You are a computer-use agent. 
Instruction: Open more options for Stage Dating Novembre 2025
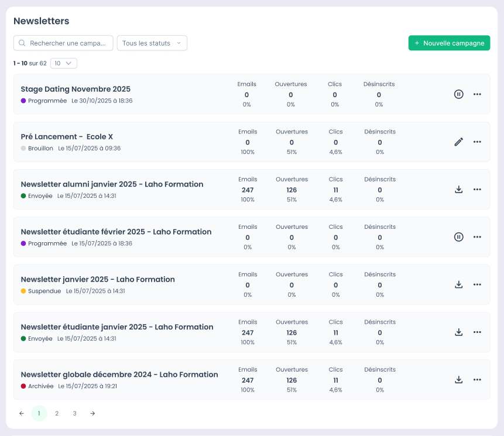click(x=477, y=94)
